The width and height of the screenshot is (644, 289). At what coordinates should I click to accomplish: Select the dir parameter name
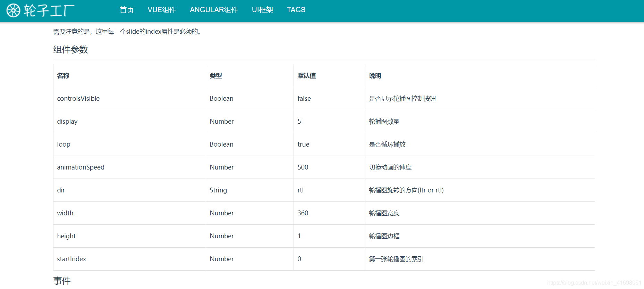(x=61, y=190)
